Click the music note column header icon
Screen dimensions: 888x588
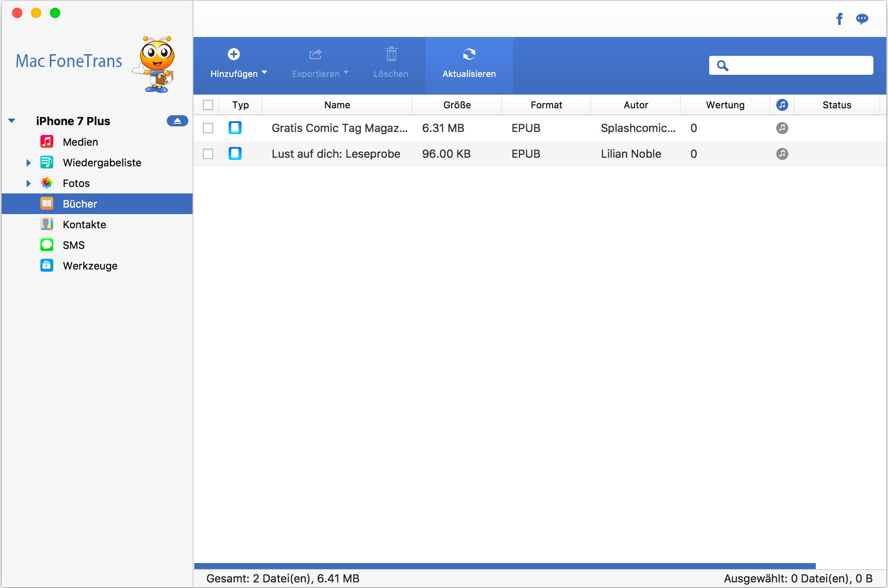tap(782, 104)
